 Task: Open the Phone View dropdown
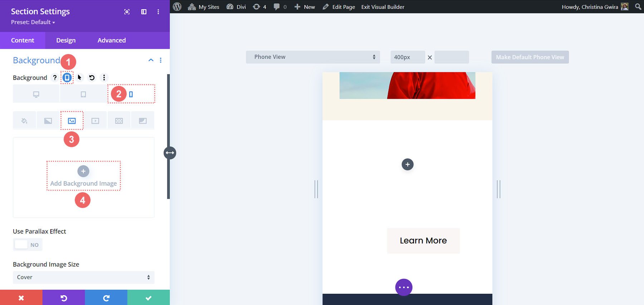[x=313, y=57]
